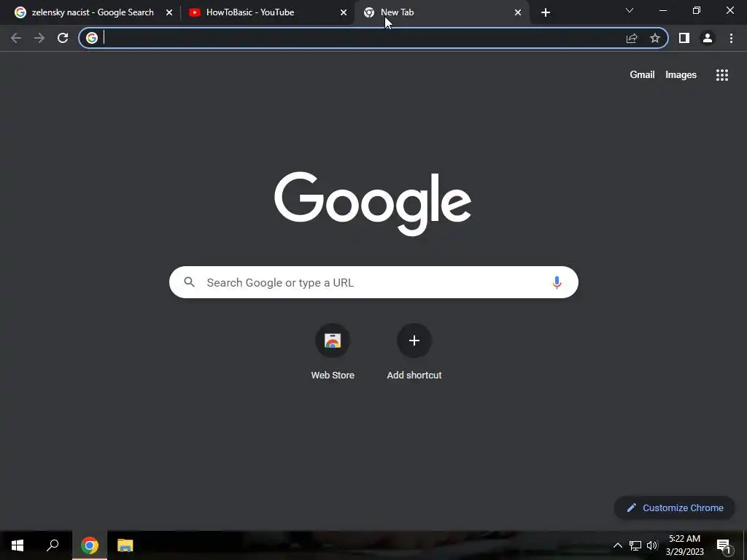
Task: Open the side panel
Action: (684, 38)
